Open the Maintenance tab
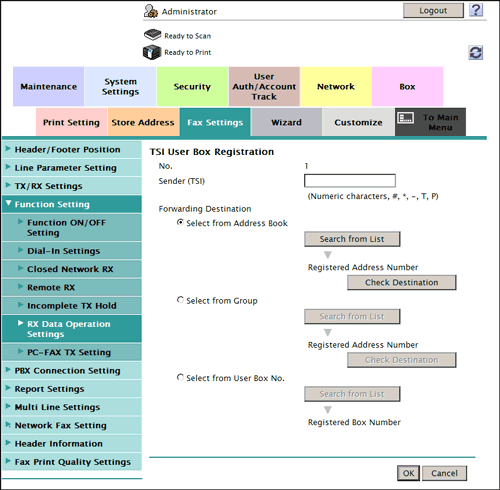 click(x=48, y=87)
